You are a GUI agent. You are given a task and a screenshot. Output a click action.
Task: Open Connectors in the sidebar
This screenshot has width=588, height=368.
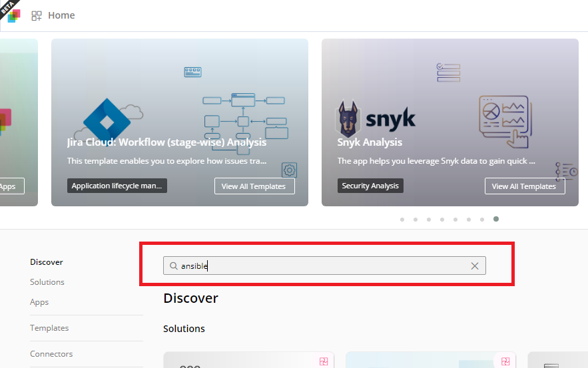pyautogui.click(x=51, y=354)
